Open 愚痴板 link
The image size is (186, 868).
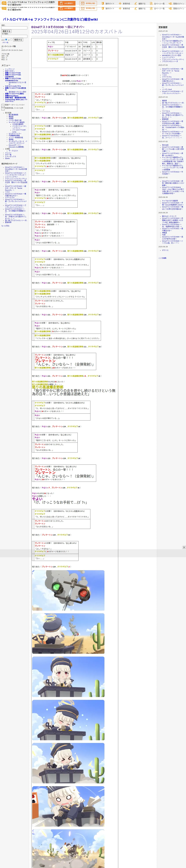(x=11, y=139)
